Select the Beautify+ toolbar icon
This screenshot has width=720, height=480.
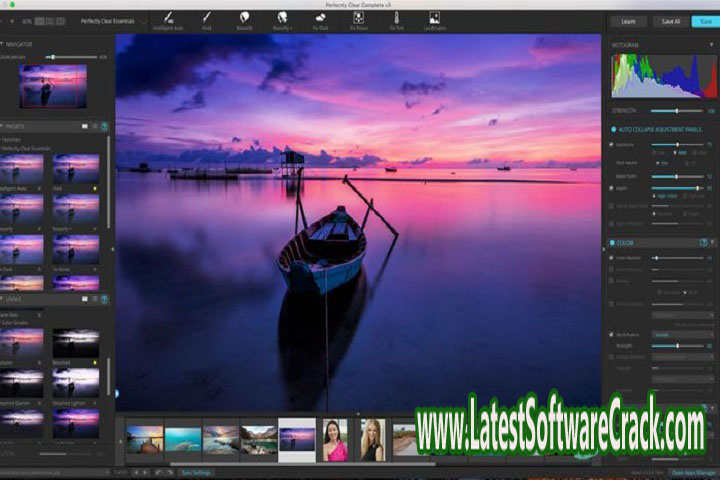click(x=282, y=17)
